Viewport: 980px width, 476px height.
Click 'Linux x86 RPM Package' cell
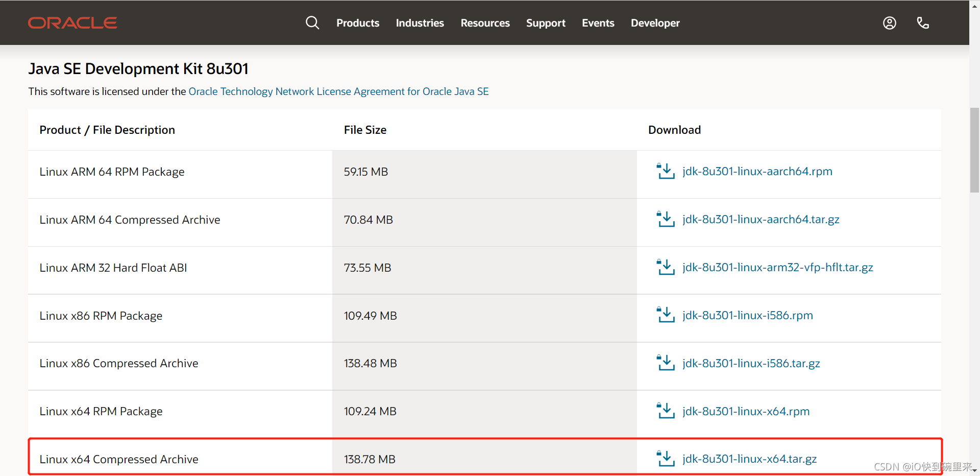pyautogui.click(x=180, y=318)
